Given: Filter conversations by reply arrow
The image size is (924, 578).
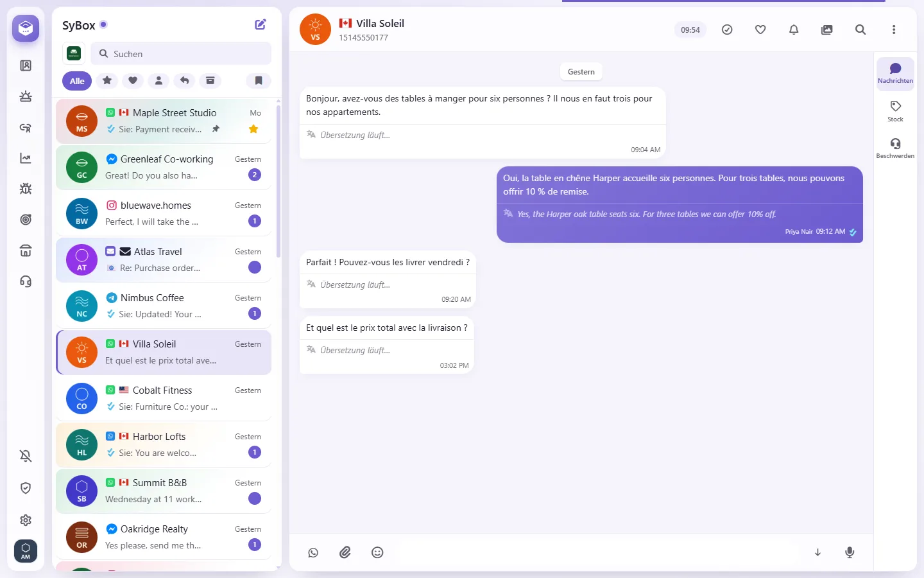Looking at the screenshot, I should click(184, 80).
